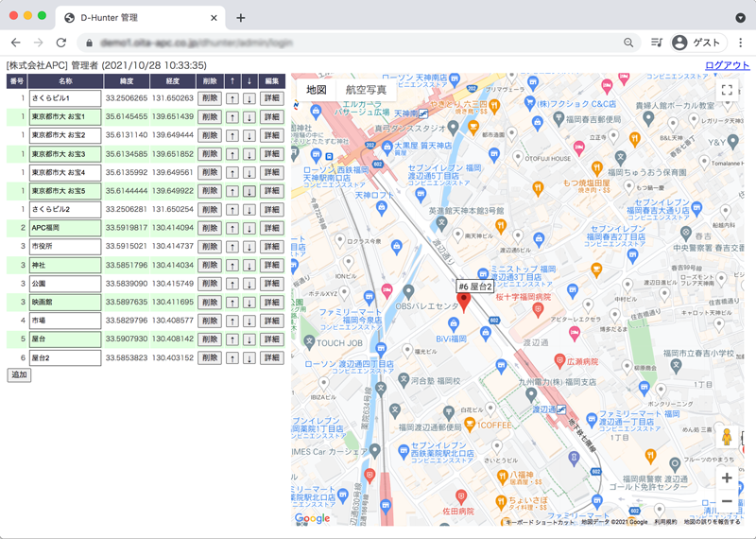Zoom in on the map
The height and width of the screenshot is (539, 756).
click(727, 478)
